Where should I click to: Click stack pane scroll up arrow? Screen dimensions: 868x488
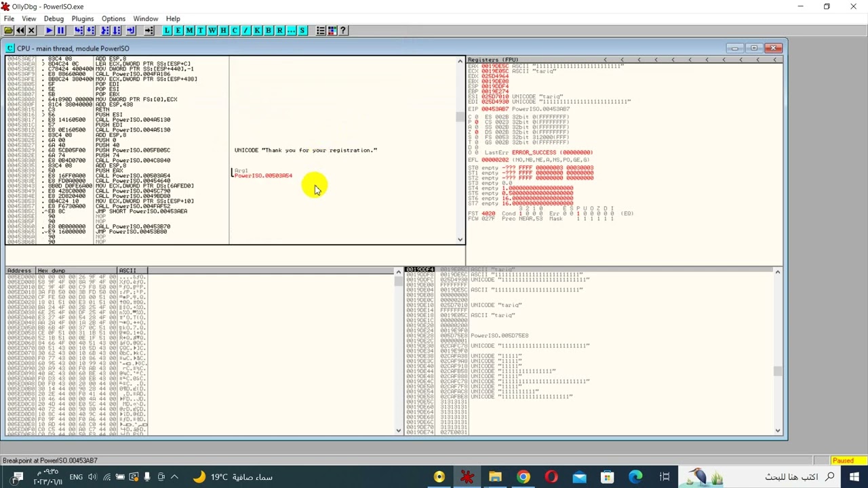[778, 272]
